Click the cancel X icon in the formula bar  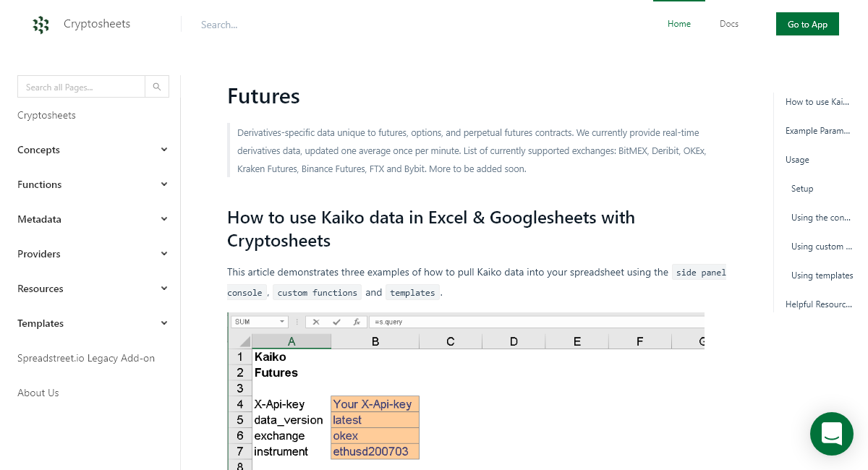[316, 322]
